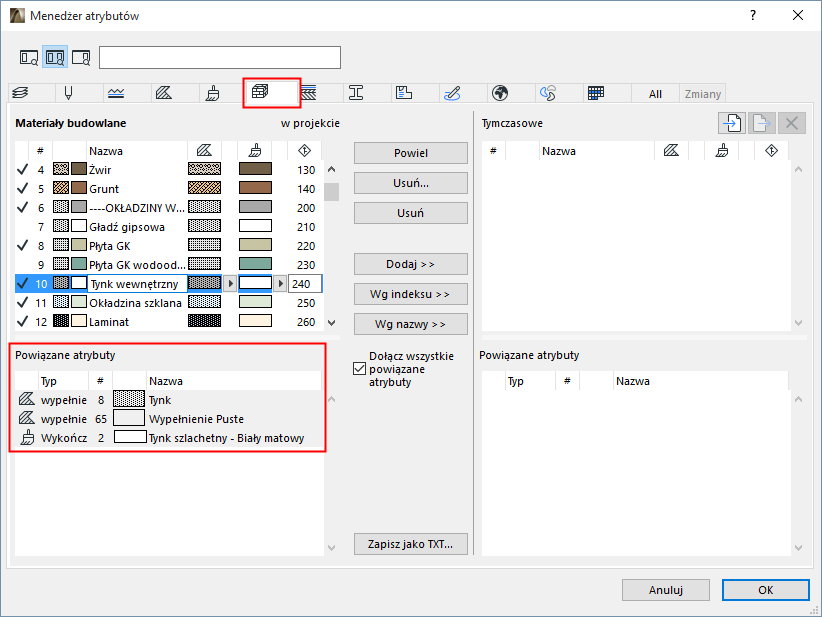
Task: Open the Zone categories tab
Action: (404, 93)
